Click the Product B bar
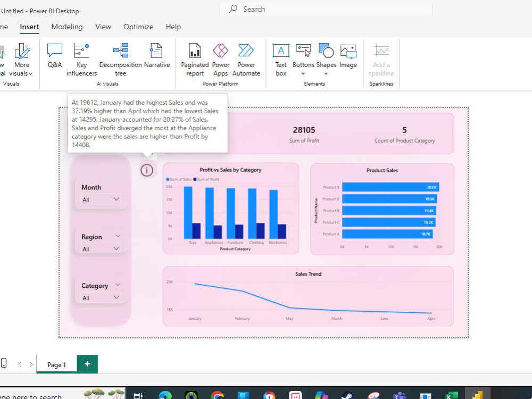532x399 pixels. coord(389,210)
